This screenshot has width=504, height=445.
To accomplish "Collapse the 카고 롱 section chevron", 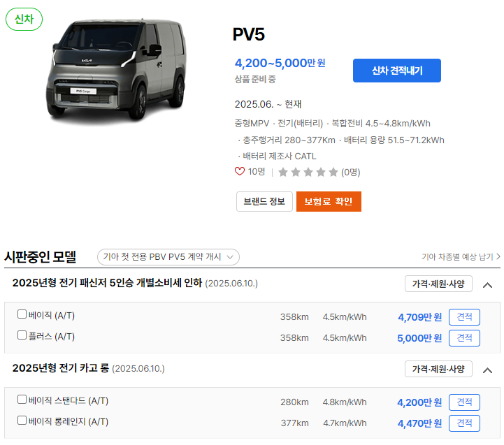I will [487, 370].
